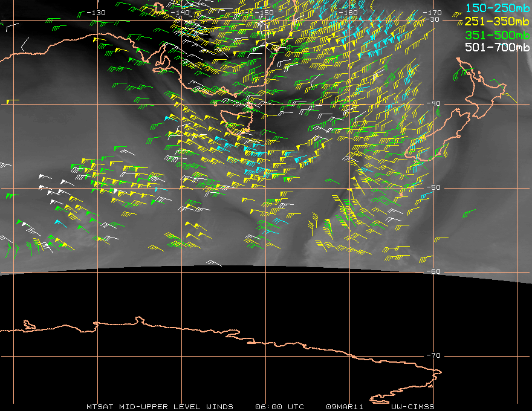Click the -50 latitude label
Image resolution: width=532 pixels, height=411 pixels.
433,187
